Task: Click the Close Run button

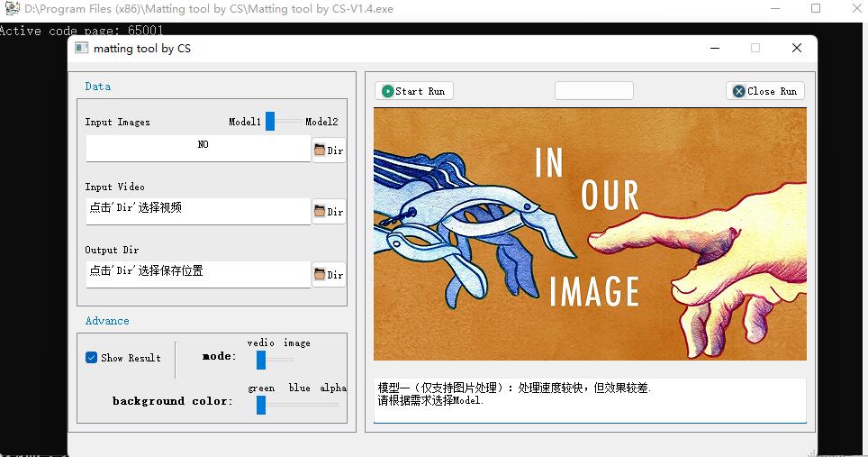Action: coord(765,91)
